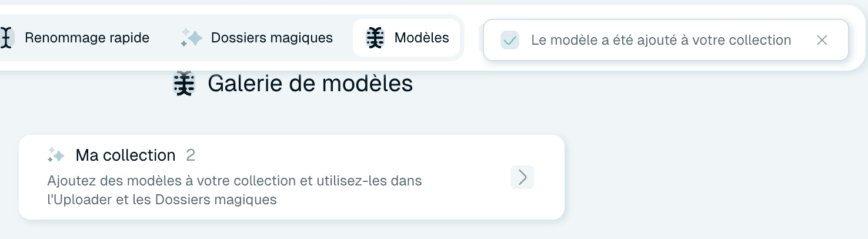
Task: Click the Ma collection title
Action: coord(126,155)
